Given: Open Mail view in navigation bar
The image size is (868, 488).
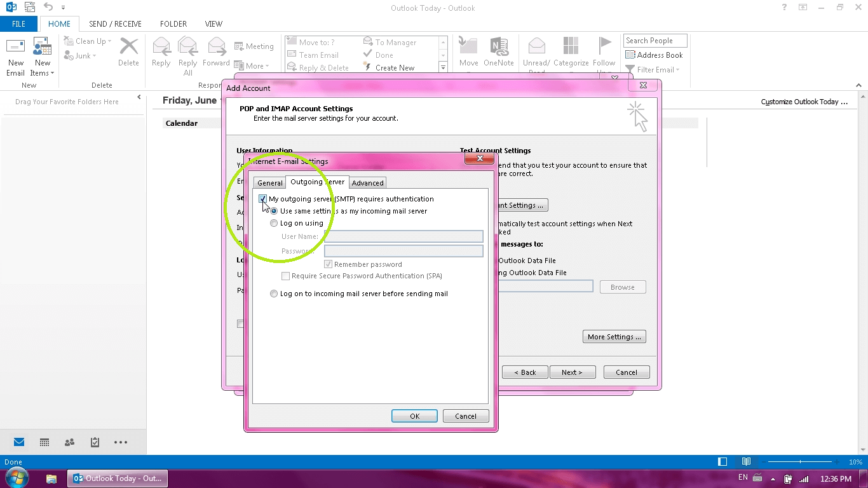Looking at the screenshot, I should pyautogui.click(x=19, y=442).
